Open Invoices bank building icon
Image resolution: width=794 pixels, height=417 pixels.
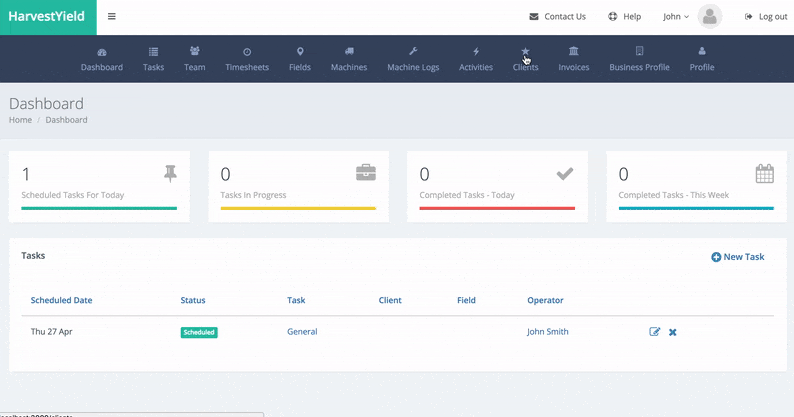coord(573,51)
